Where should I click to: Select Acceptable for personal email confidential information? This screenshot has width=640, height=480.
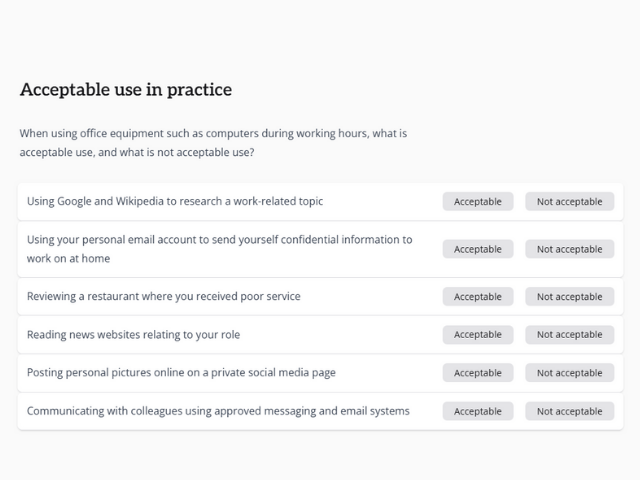pos(478,249)
